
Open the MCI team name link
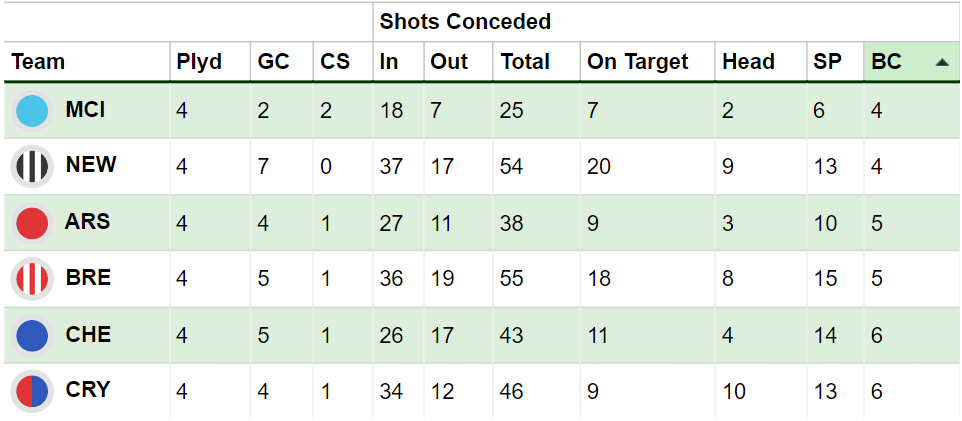tap(85, 110)
